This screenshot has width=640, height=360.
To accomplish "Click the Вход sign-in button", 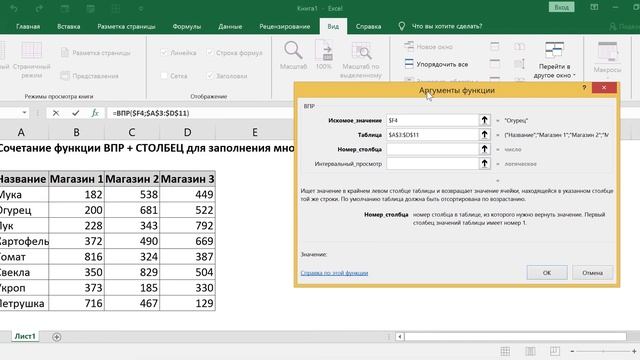I will tap(561, 7).
